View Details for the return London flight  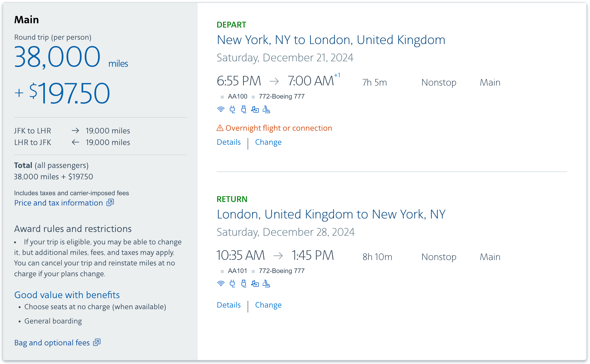coord(229,305)
